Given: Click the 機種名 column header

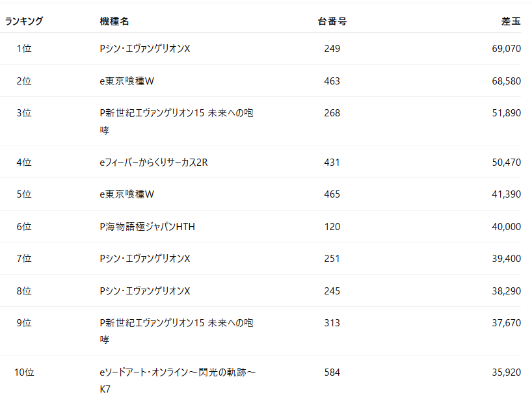Looking at the screenshot, I should tap(114, 21).
